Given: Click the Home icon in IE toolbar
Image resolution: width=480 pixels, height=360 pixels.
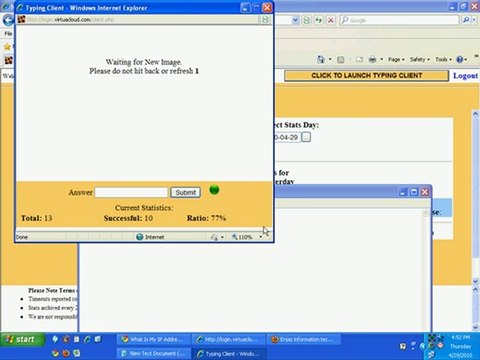Looking at the screenshot, I should pos(321,60).
